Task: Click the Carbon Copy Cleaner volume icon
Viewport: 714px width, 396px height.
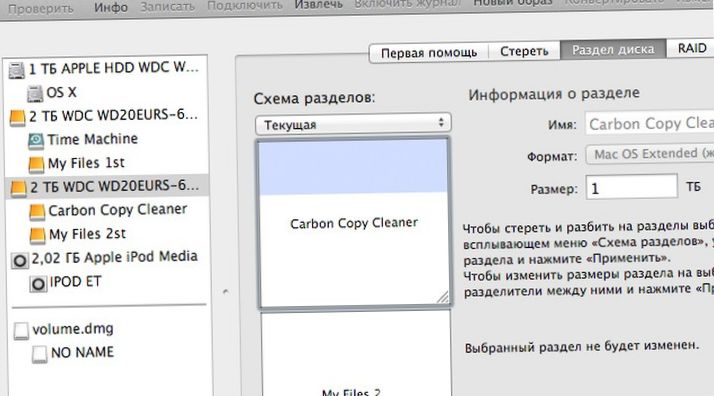Action: click(37, 212)
